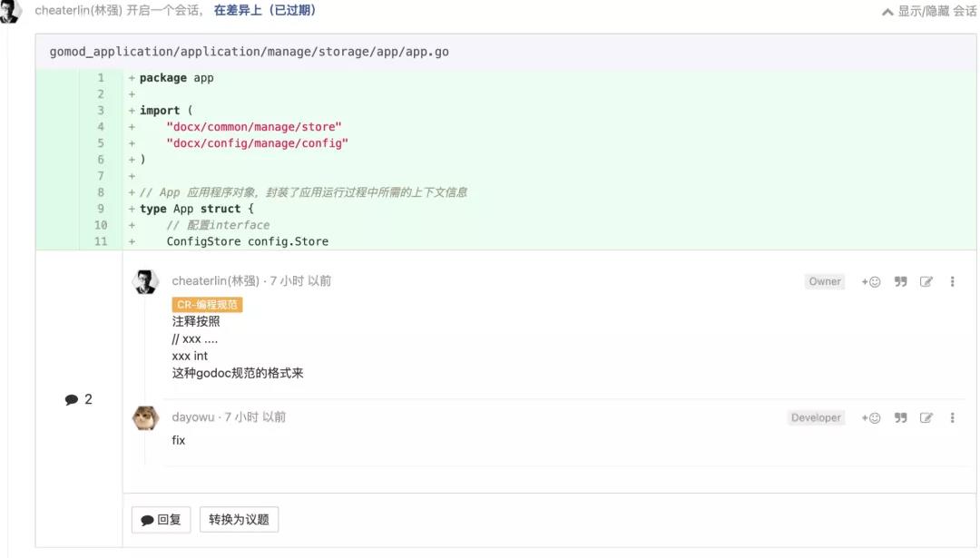Open more options on dayowu's comment

point(953,418)
